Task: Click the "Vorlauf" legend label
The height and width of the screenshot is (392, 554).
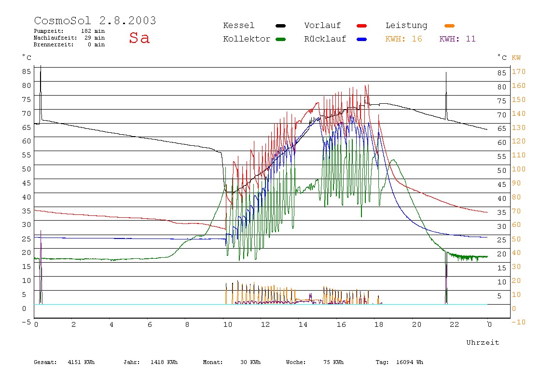Action: point(322,26)
